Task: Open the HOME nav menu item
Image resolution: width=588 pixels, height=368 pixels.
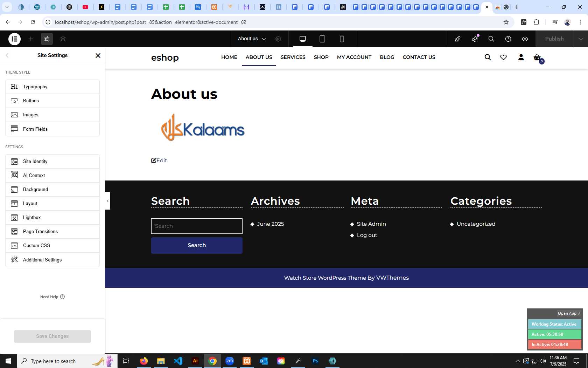Action: [229, 57]
